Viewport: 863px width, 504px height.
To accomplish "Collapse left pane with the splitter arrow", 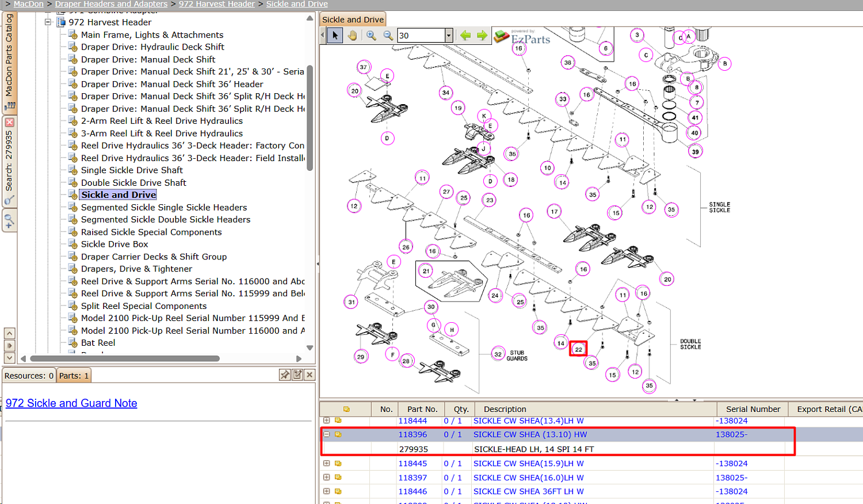I will click(x=318, y=264).
